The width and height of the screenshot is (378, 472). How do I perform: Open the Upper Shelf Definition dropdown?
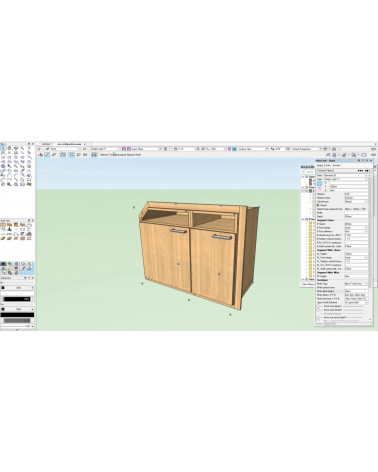point(356,302)
